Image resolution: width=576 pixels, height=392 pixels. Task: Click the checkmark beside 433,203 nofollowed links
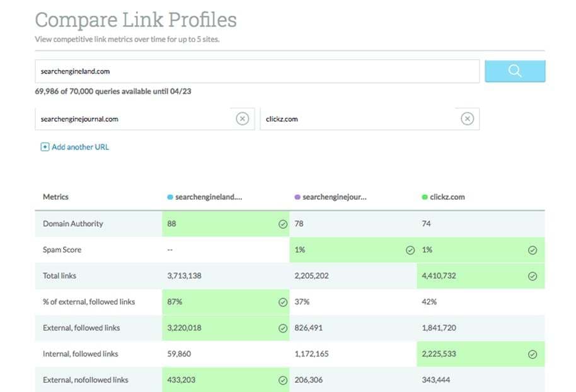(x=283, y=381)
